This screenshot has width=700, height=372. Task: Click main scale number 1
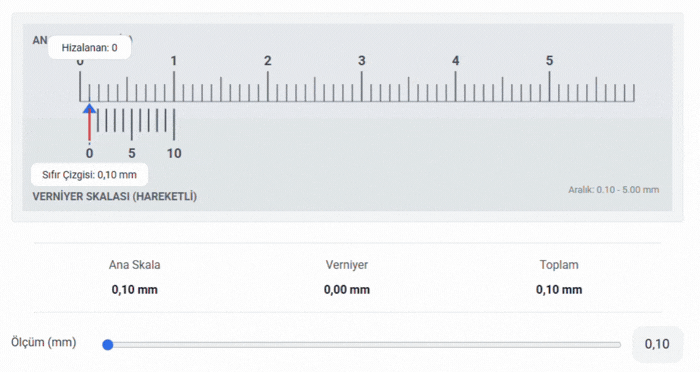coord(174,61)
